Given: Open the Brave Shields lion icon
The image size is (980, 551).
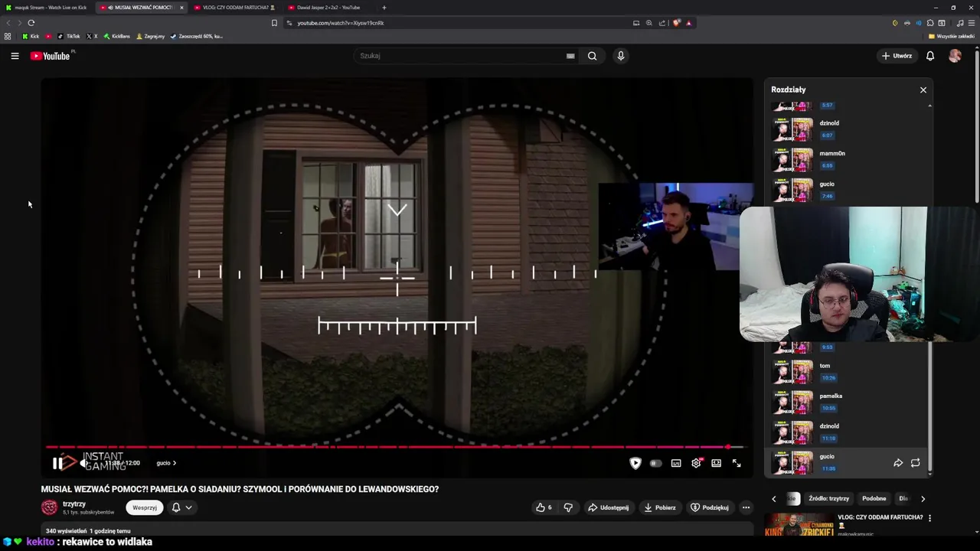Looking at the screenshot, I should [x=677, y=23].
